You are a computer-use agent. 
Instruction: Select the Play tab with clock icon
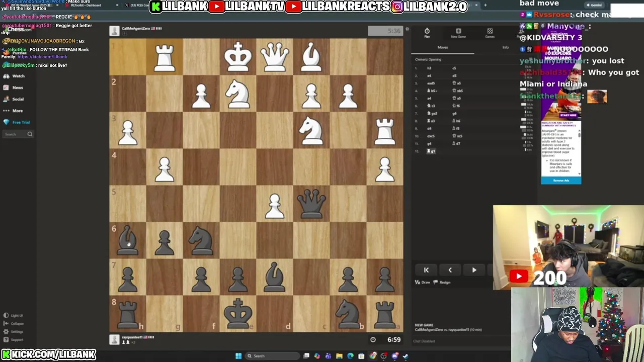427,33
